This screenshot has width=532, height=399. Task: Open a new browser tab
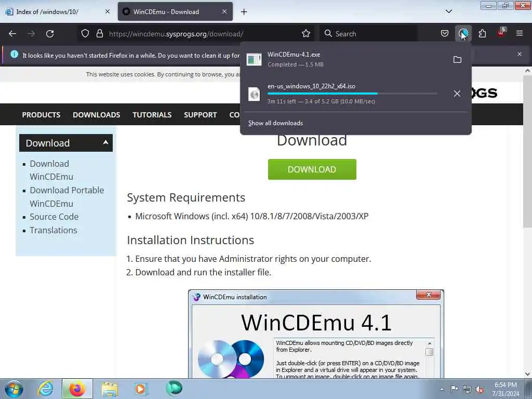(244, 12)
